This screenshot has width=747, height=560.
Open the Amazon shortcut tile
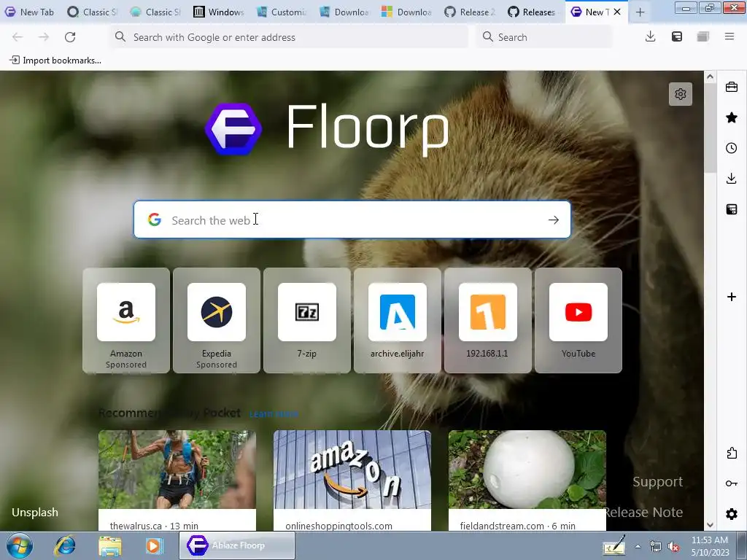126,321
